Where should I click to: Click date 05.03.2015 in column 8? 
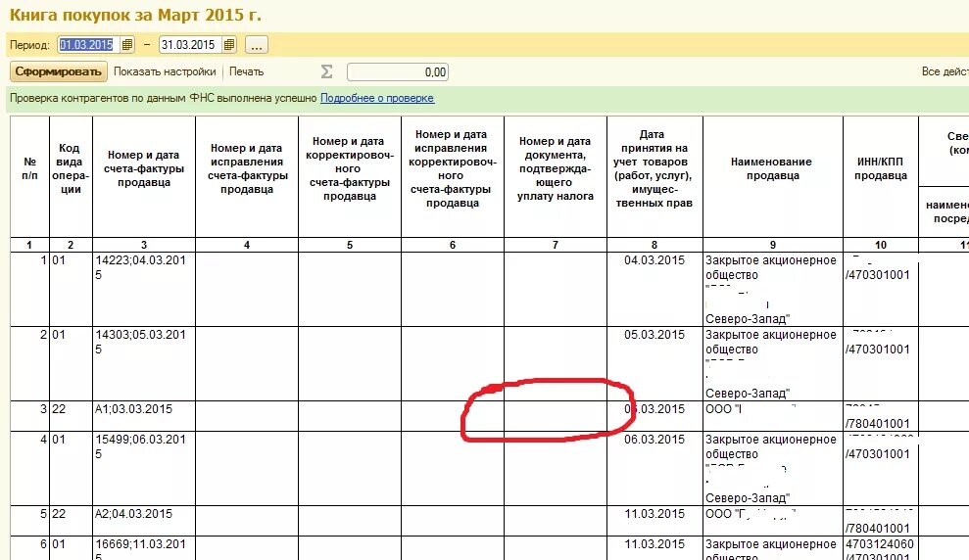pyautogui.click(x=654, y=335)
